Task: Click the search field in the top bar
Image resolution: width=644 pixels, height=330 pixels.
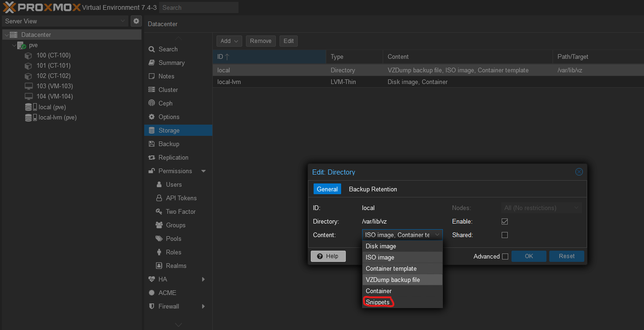Action: 198,7
